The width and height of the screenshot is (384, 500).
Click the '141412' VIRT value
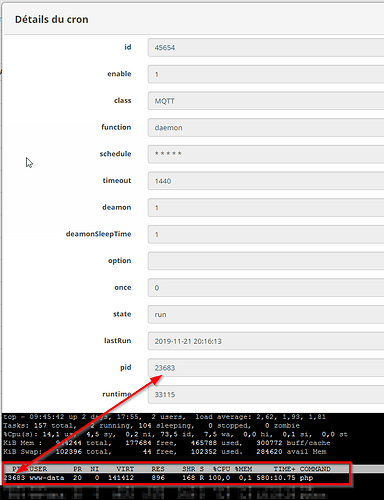tap(121, 478)
